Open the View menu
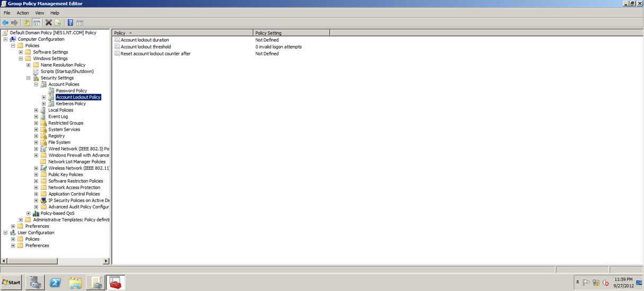The width and height of the screenshot is (644, 291). [40, 13]
